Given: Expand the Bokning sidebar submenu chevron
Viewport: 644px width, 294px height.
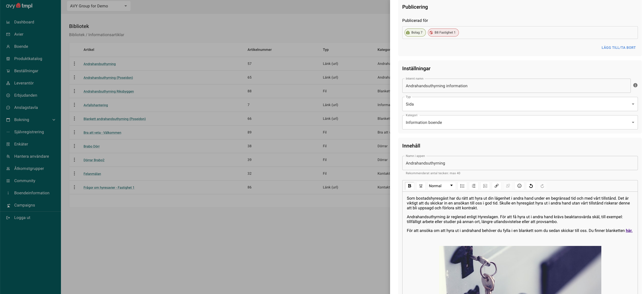Looking at the screenshot, I should click(54, 120).
